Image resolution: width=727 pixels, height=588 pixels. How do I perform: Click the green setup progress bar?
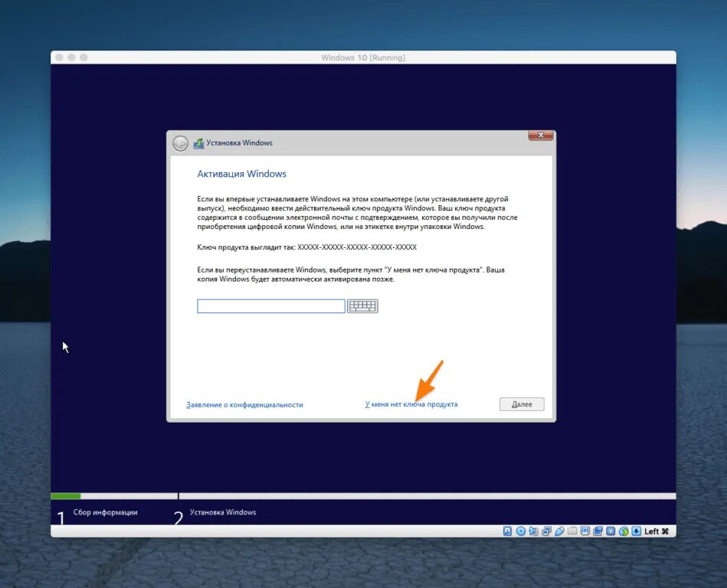pyautogui.click(x=66, y=496)
